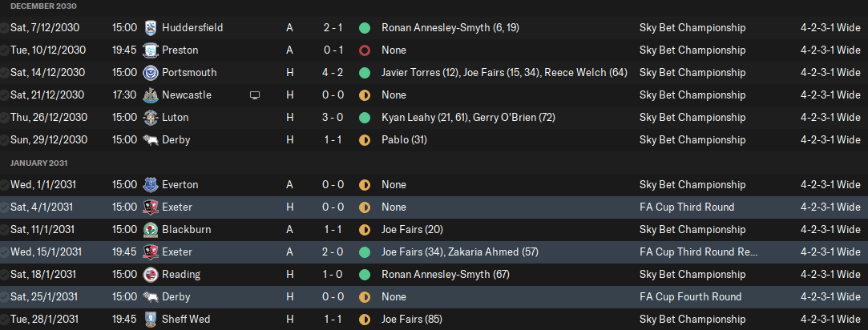Click the green win indicator for Luton match
This screenshot has height=330, width=868.
click(364, 117)
